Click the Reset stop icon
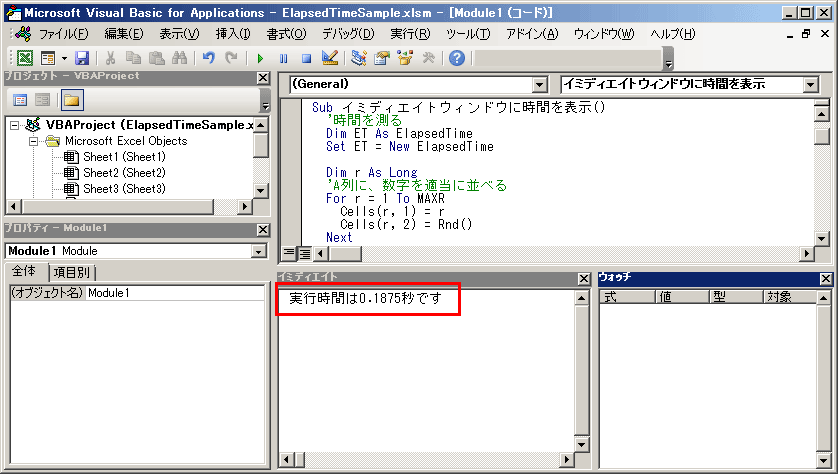Screen dimensions: 838x474 coord(306,58)
